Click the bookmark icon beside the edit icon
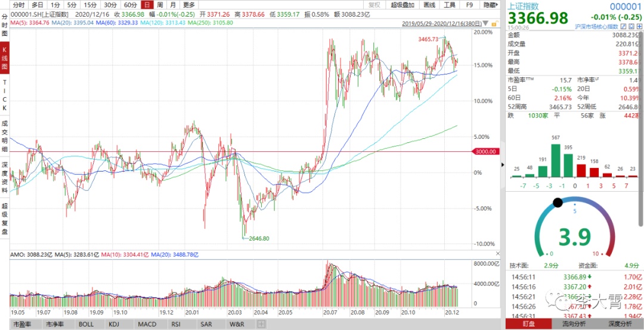 tap(632, 27)
